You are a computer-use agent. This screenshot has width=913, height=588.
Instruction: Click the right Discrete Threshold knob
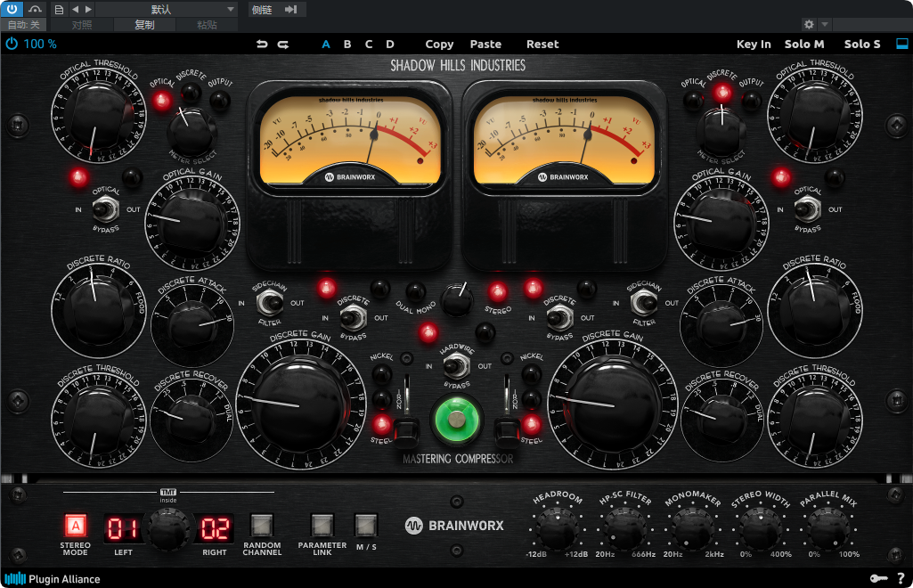click(815, 421)
